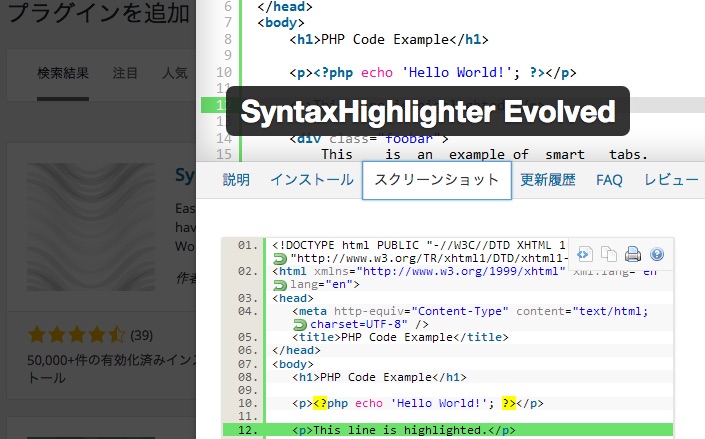Click the SyntaxHighlighter Evolved banner title
Image resolution: width=705 pixels, height=439 pixels.
428,111
